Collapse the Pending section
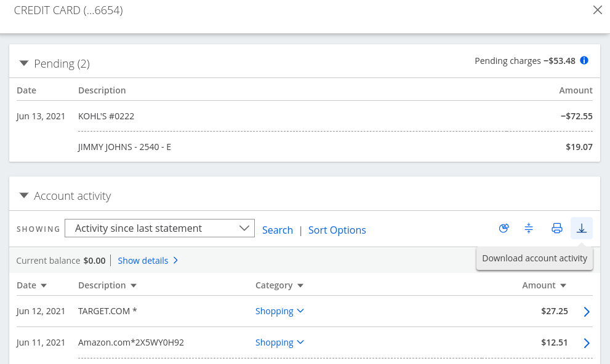Image resolution: width=610 pixels, height=364 pixels. (x=24, y=63)
